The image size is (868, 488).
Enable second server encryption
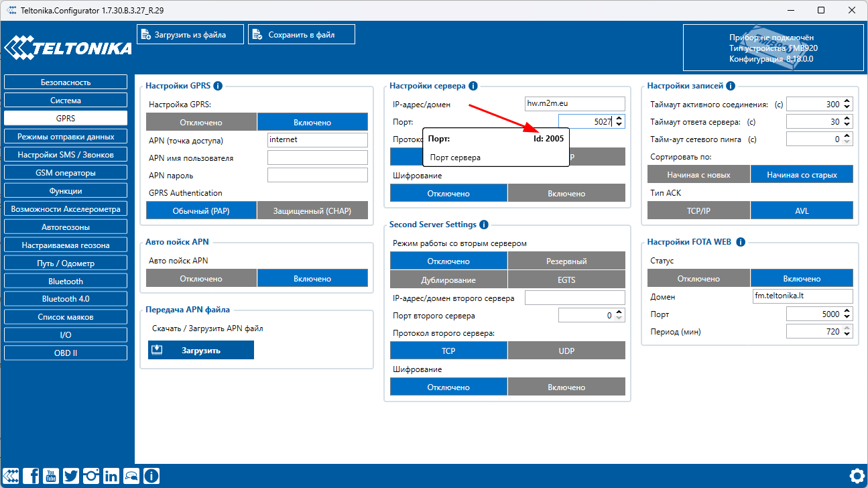pyautogui.click(x=566, y=387)
